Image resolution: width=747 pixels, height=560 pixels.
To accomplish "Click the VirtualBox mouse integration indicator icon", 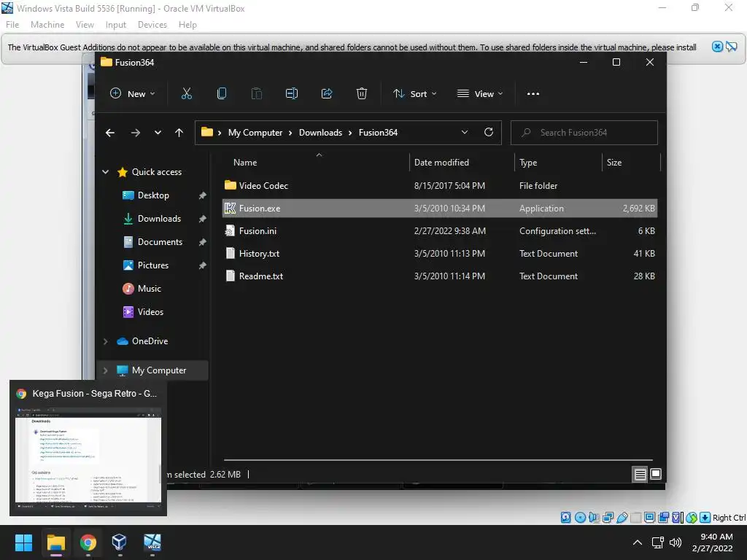I will 692,518.
